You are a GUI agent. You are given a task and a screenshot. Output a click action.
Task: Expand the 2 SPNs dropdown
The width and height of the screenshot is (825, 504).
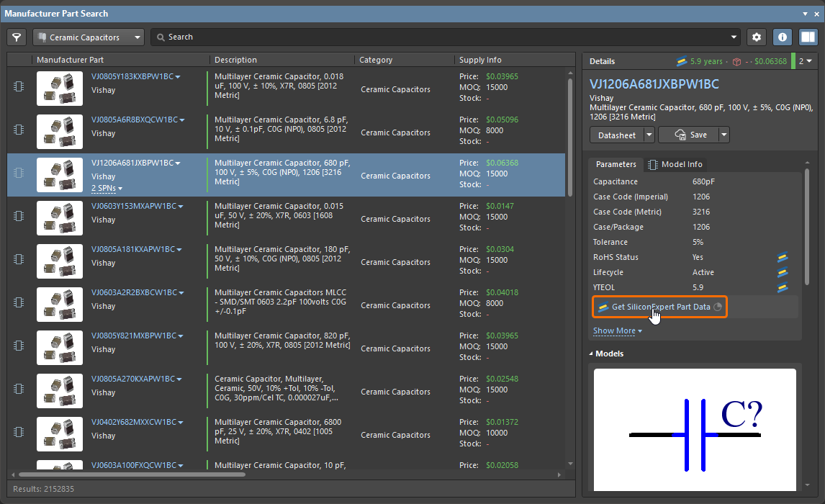point(107,189)
